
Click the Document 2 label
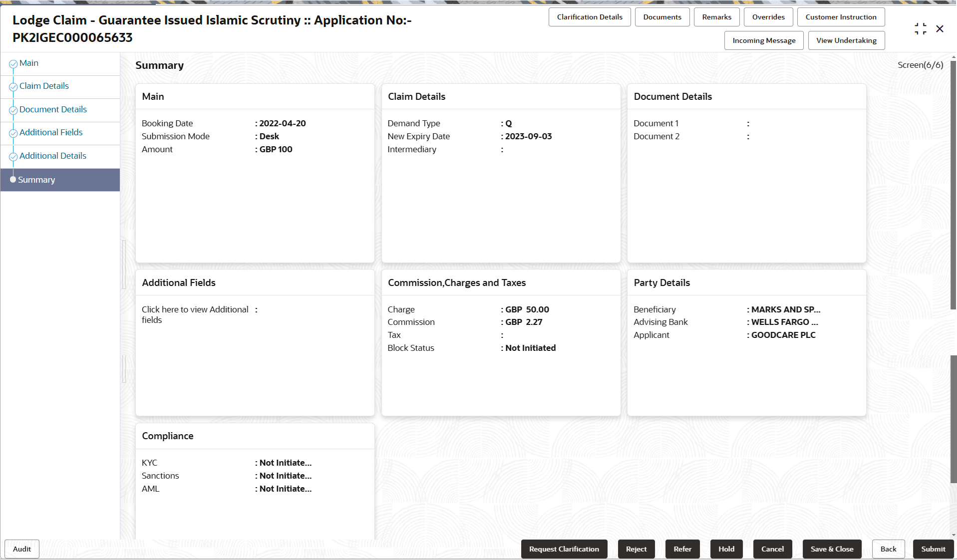(x=656, y=136)
